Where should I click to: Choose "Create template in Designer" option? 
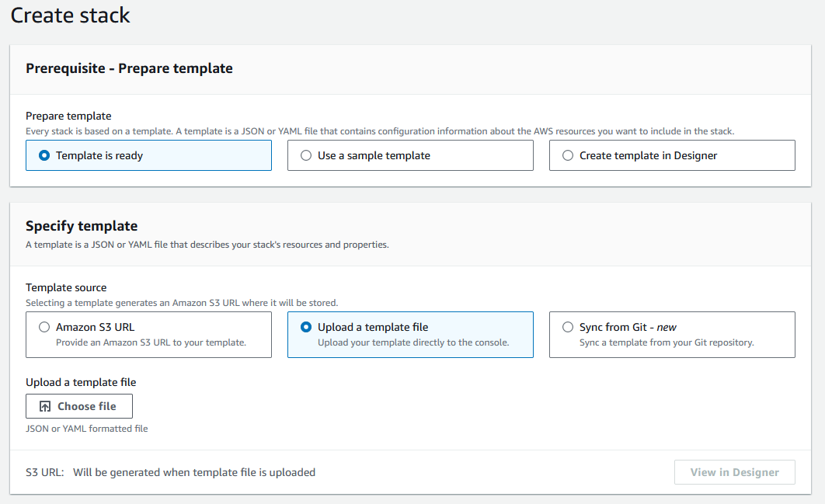pyautogui.click(x=568, y=155)
